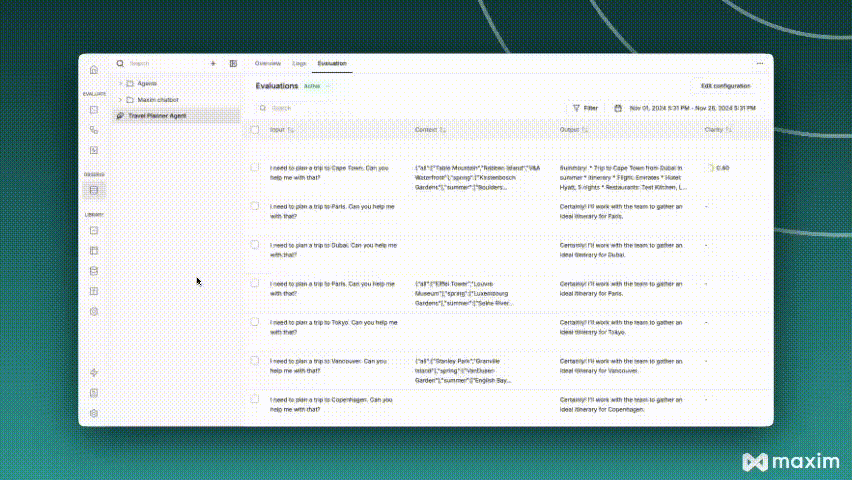Check the Vancouver trip row checkbox
This screenshot has width=852, height=480.
tap(255, 360)
